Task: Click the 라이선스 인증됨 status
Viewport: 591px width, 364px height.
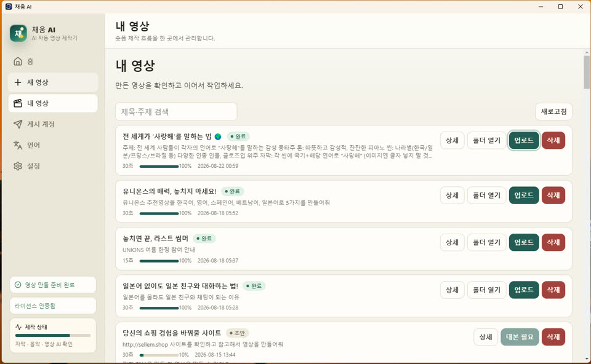Action: pyautogui.click(x=53, y=306)
